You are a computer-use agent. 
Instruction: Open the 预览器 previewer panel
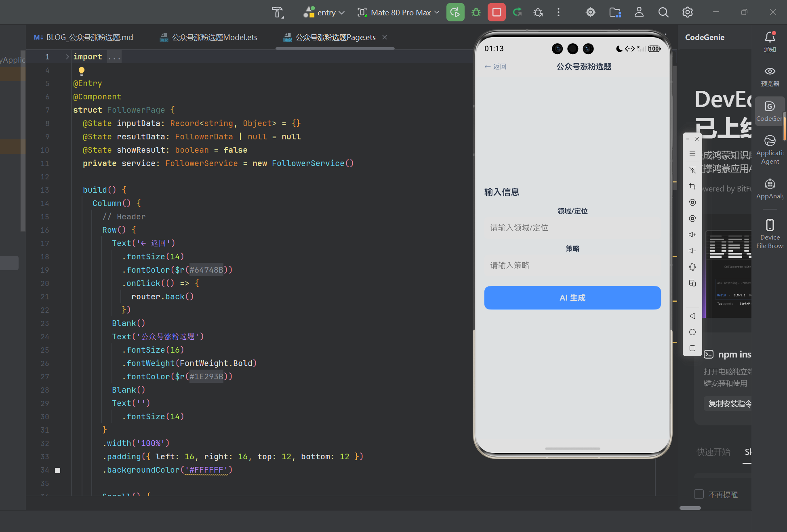click(x=770, y=76)
